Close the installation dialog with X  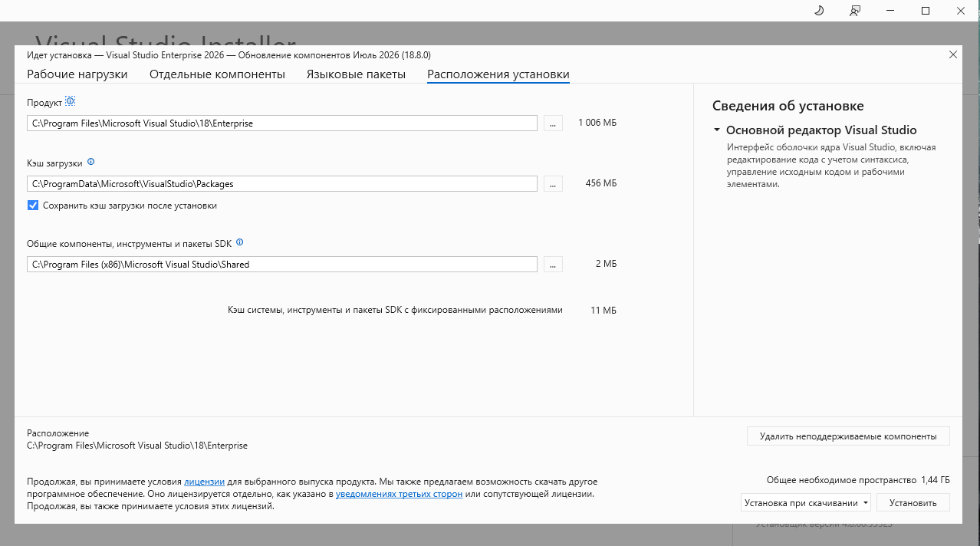tap(953, 54)
